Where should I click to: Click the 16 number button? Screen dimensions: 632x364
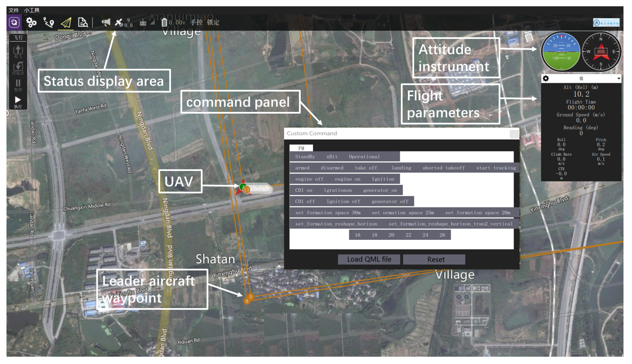357,235
